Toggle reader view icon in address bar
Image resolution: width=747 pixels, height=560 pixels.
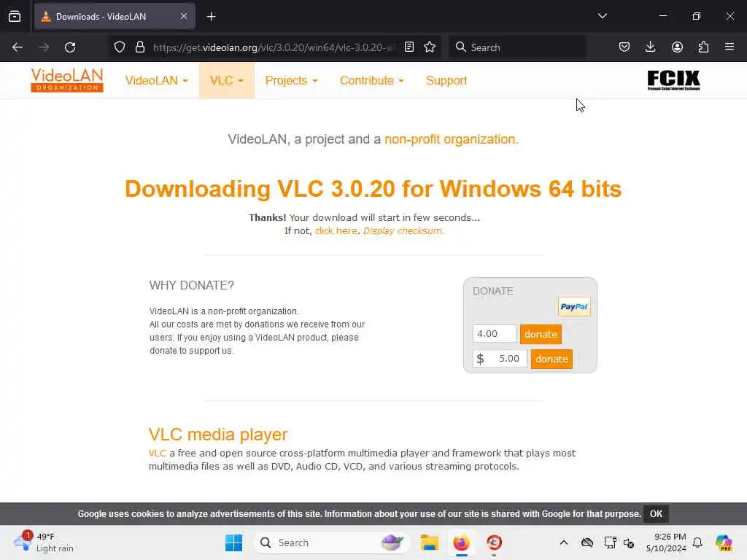[x=409, y=47]
